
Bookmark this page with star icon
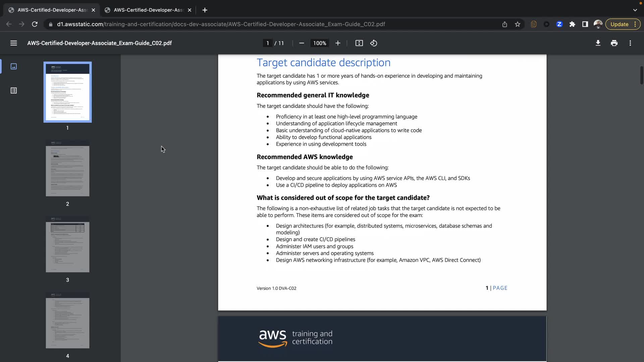click(518, 24)
